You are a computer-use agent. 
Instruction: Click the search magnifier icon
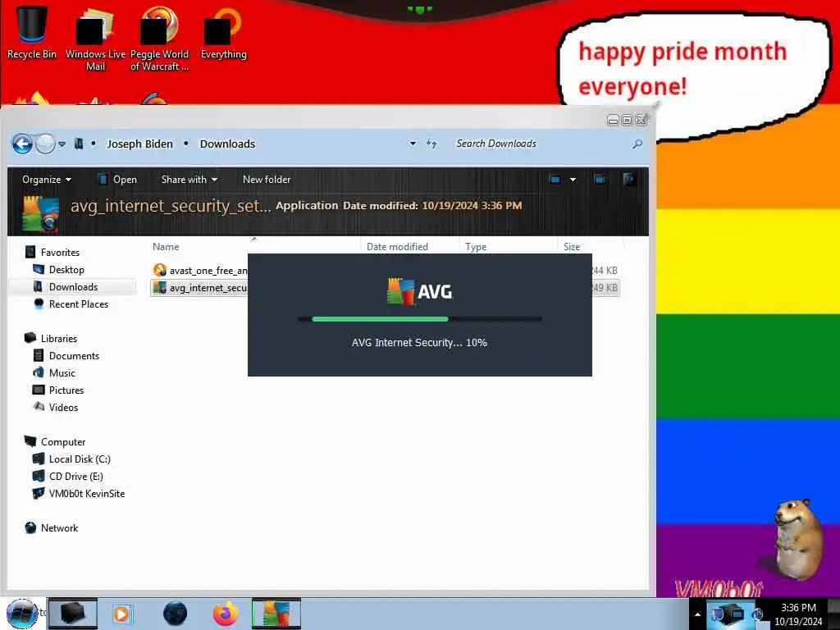pyautogui.click(x=637, y=144)
